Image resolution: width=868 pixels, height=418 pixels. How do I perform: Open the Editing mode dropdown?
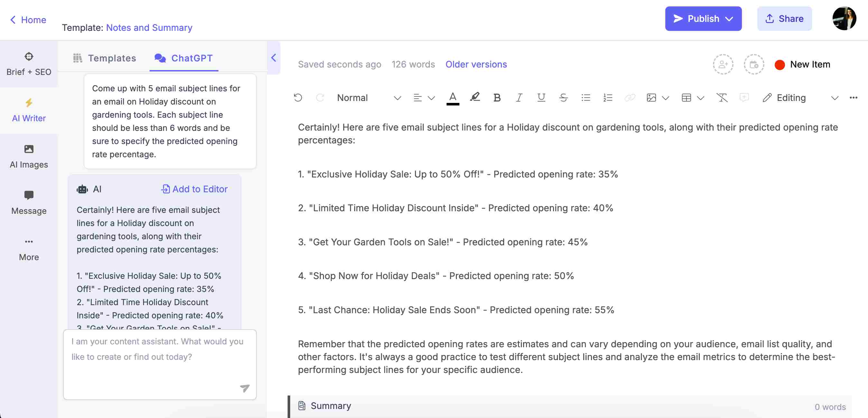coord(800,98)
